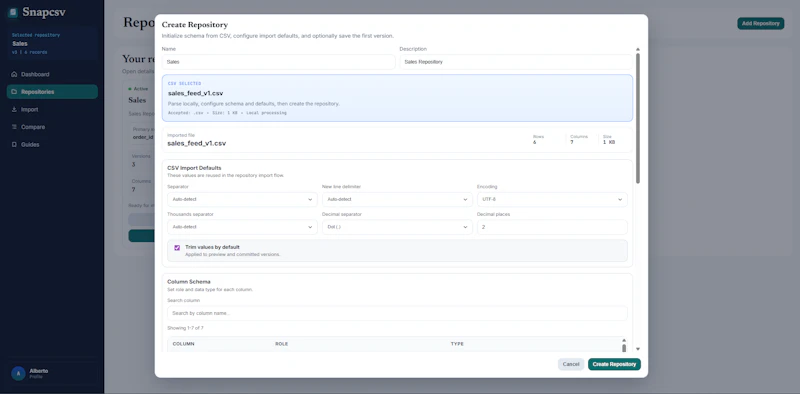Screen dimensions: 800x394
Task: Click the Size value 1 KB
Action: point(609,142)
